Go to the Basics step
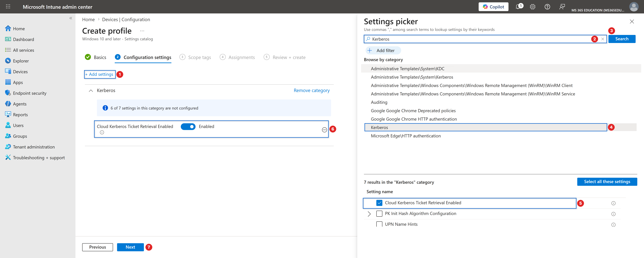644x258 pixels. [x=95, y=57]
